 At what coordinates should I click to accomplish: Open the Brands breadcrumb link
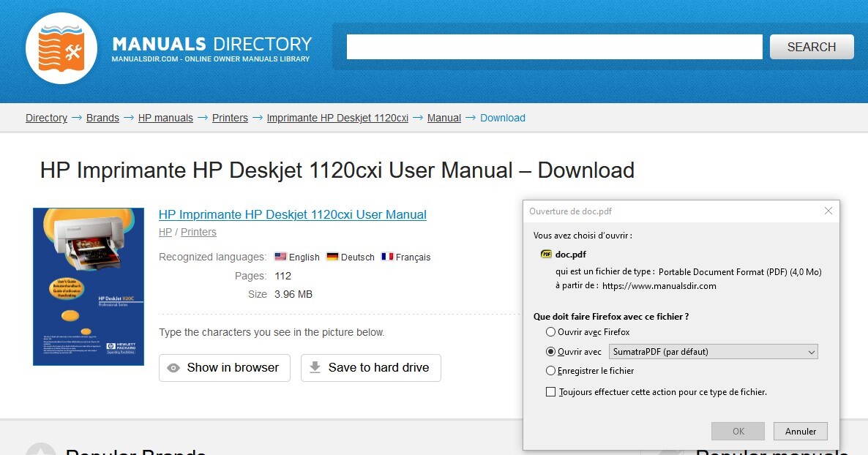pyautogui.click(x=102, y=118)
